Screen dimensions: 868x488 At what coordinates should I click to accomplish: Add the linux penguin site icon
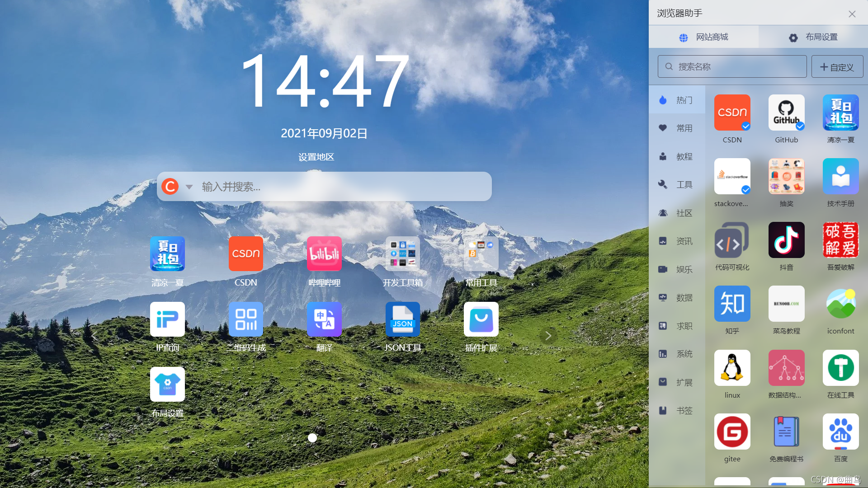point(732,368)
